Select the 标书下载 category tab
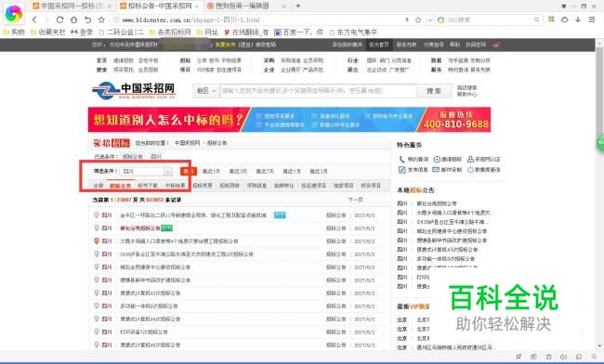 coord(148,186)
